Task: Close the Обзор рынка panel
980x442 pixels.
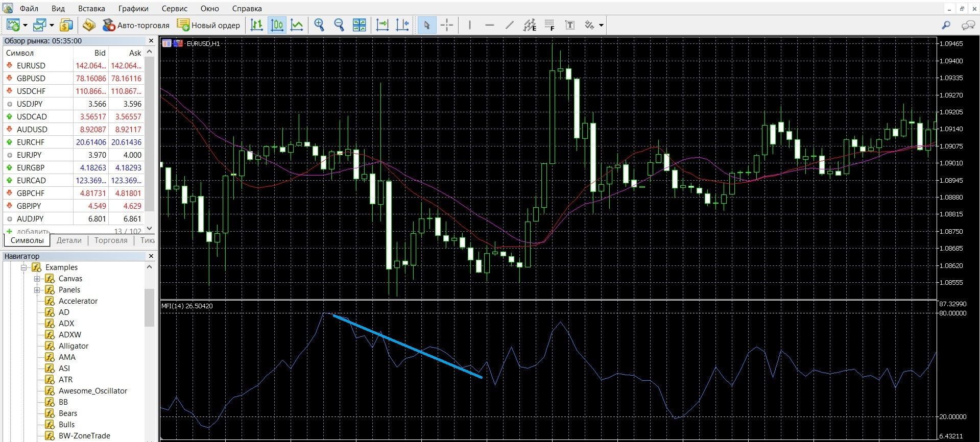Action: pyautogui.click(x=151, y=41)
